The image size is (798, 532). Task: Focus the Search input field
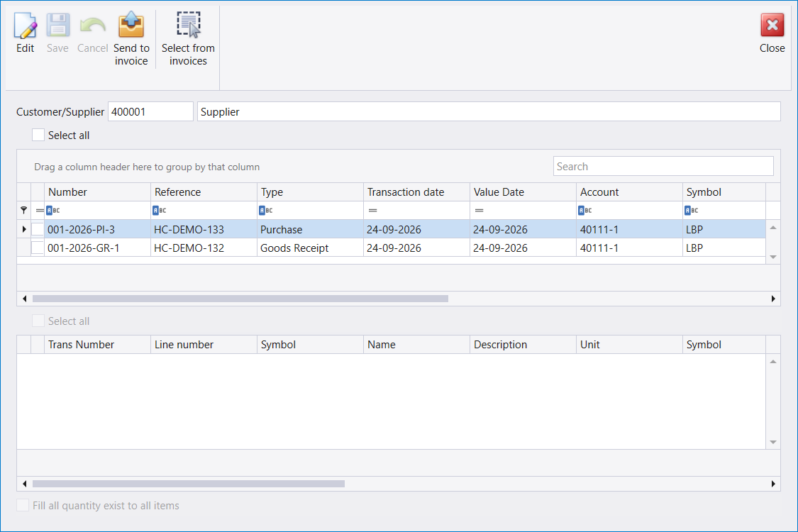(663, 167)
